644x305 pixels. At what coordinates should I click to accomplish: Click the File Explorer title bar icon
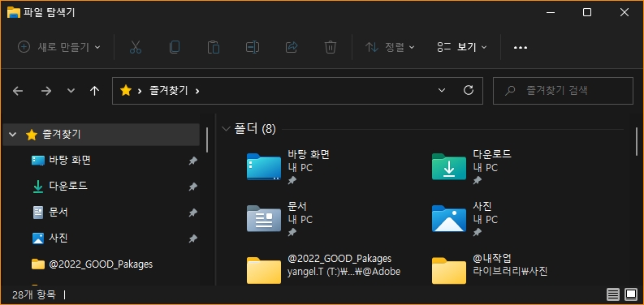14,12
